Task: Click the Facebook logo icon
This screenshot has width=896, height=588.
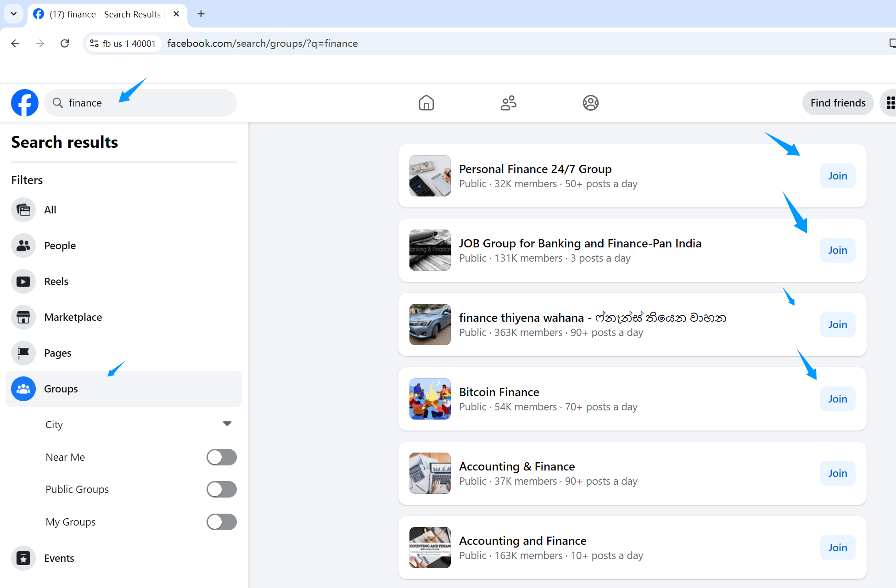Action: click(x=25, y=103)
